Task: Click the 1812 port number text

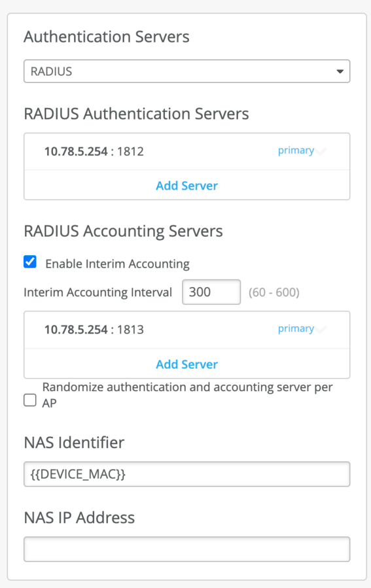Action: click(131, 152)
